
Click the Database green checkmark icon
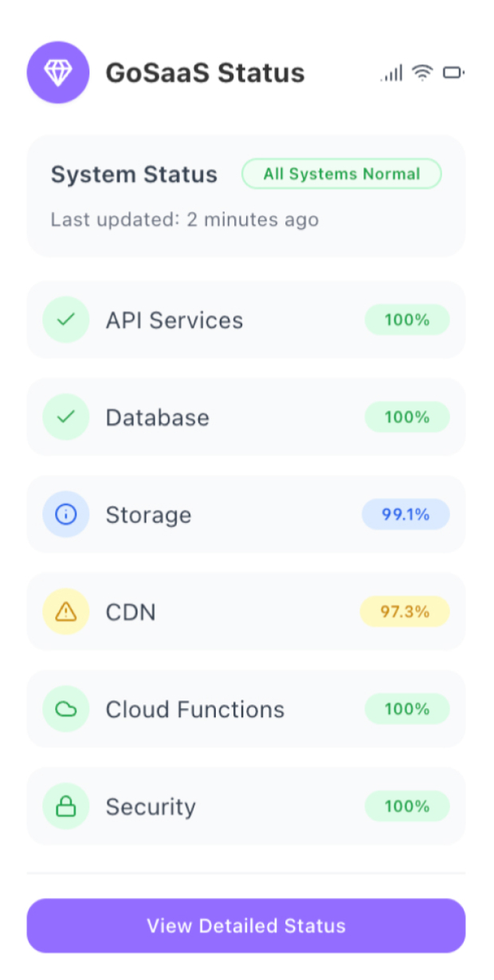(65, 417)
